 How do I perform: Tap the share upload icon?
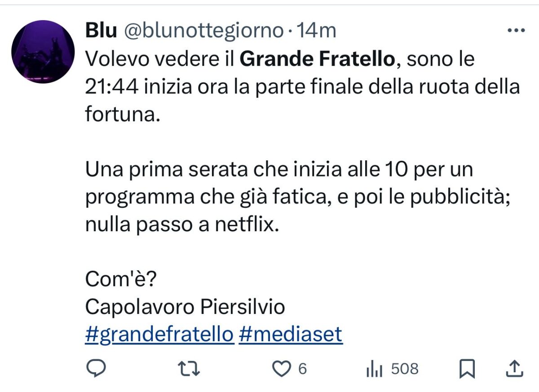(514, 369)
